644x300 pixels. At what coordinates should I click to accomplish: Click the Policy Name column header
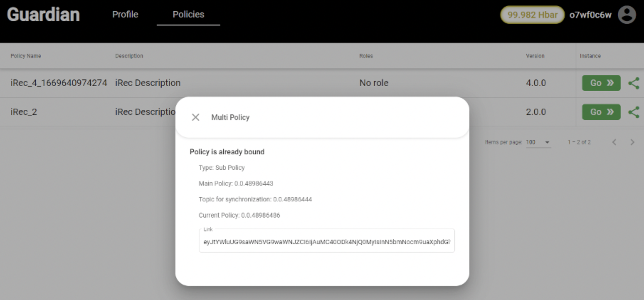pyautogui.click(x=26, y=56)
